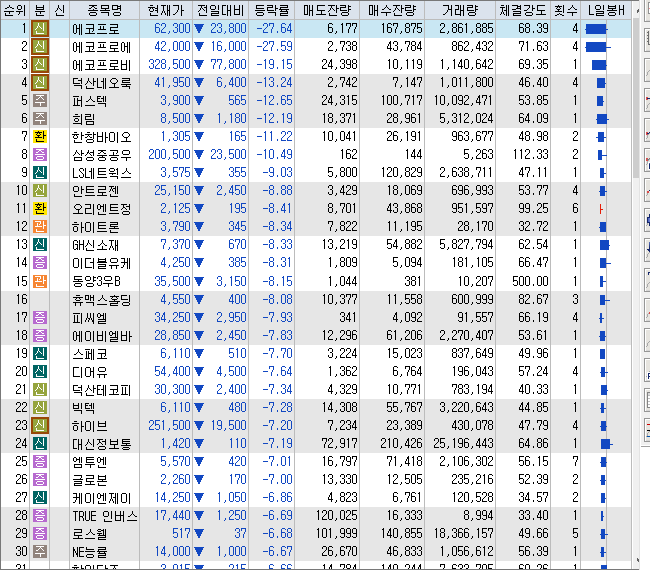Click the 신 badge beside GH신소재
The image size is (650, 570).
pos(40,245)
